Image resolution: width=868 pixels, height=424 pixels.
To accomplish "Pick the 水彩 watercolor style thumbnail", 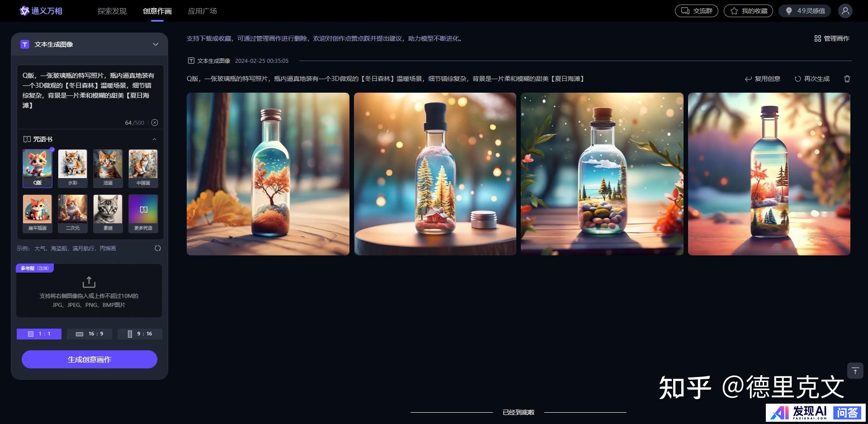I will click(x=72, y=168).
